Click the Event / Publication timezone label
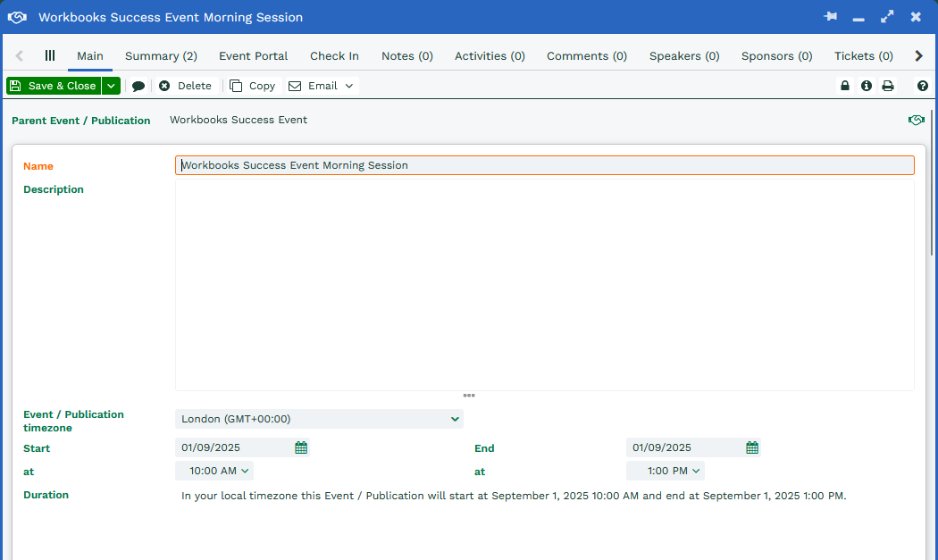 coord(73,422)
